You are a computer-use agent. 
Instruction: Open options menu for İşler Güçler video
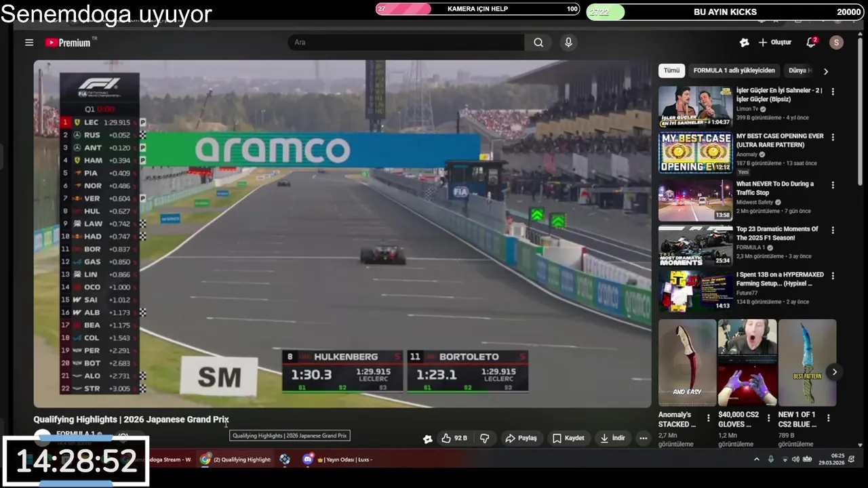[x=833, y=91]
